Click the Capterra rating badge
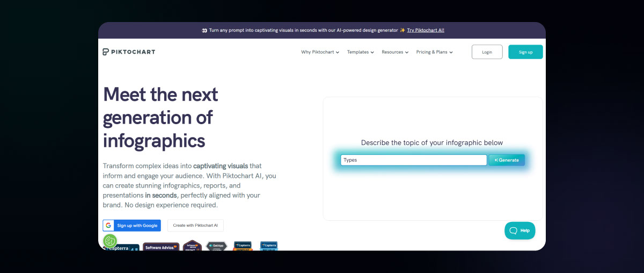The width and height of the screenshot is (644, 273). (122, 248)
